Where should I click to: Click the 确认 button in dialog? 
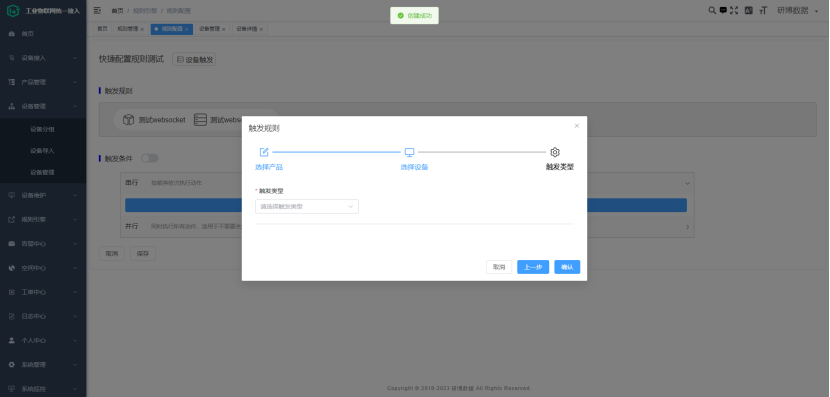(567, 267)
